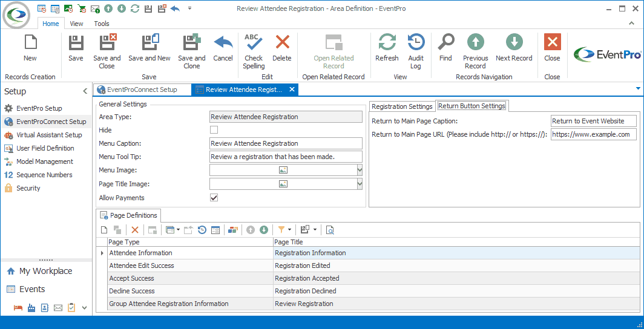This screenshot has width=644, height=329.
Task: Click the history clock icon in Page Definitions toolbar
Action: point(202,230)
